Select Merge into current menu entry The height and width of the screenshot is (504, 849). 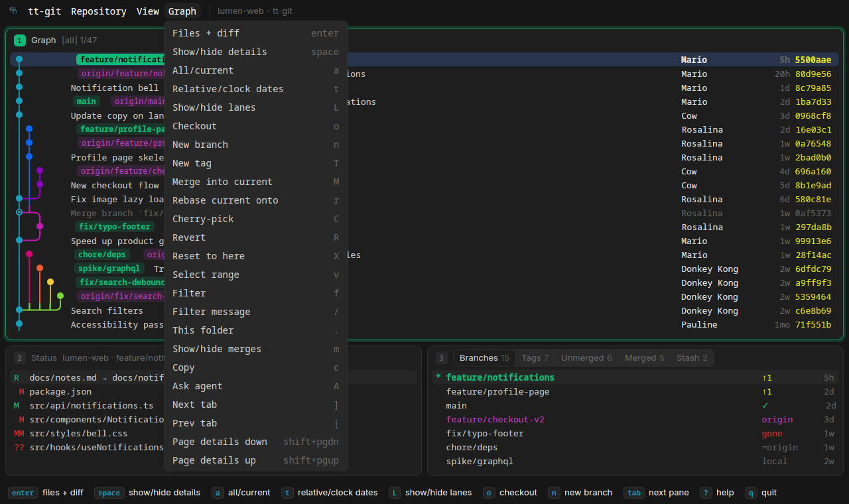pyautogui.click(x=256, y=182)
